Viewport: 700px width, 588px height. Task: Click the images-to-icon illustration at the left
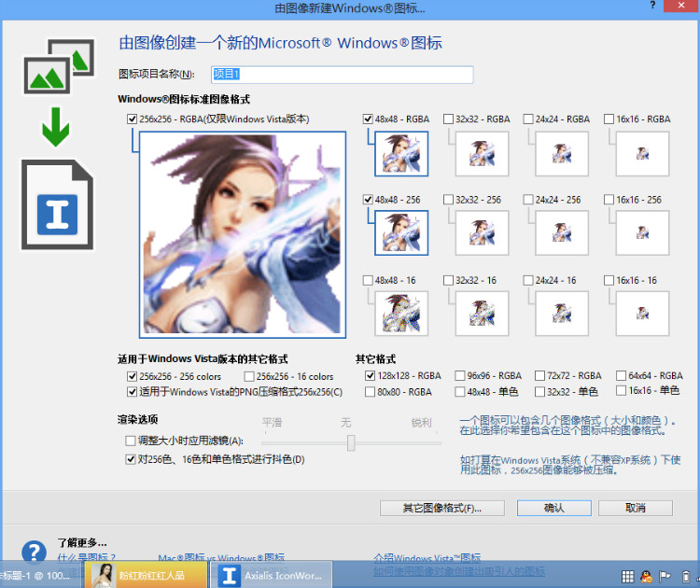point(59,66)
